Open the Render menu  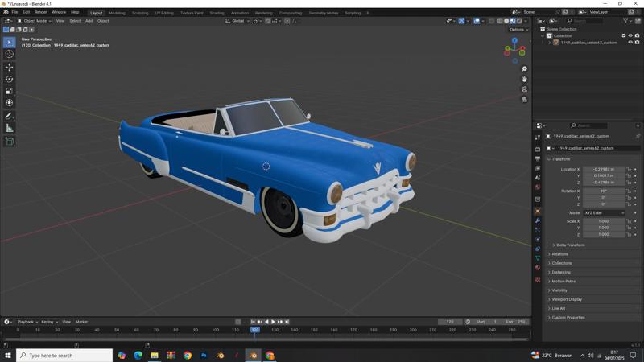point(40,12)
